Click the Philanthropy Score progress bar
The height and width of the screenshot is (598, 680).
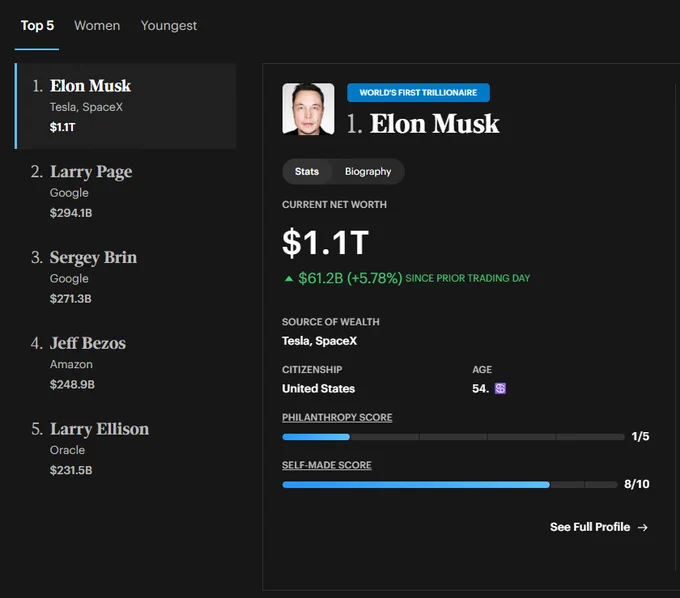point(453,437)
